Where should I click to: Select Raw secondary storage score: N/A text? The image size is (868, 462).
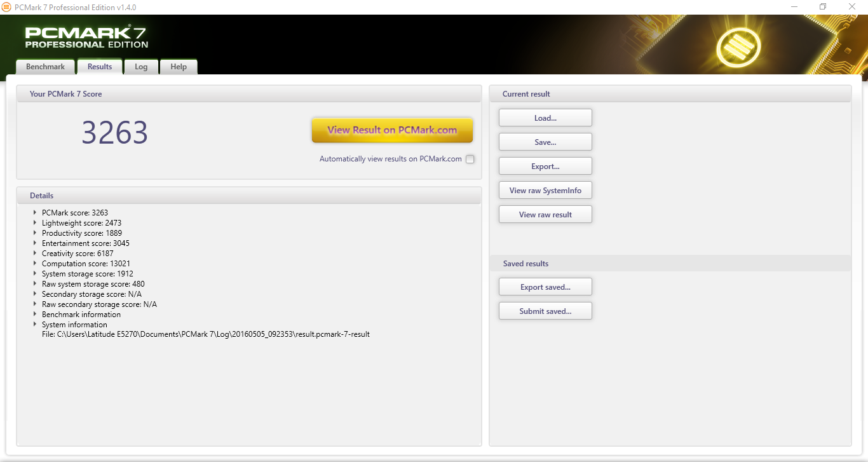pyautogui.click(x=99, y=304)
